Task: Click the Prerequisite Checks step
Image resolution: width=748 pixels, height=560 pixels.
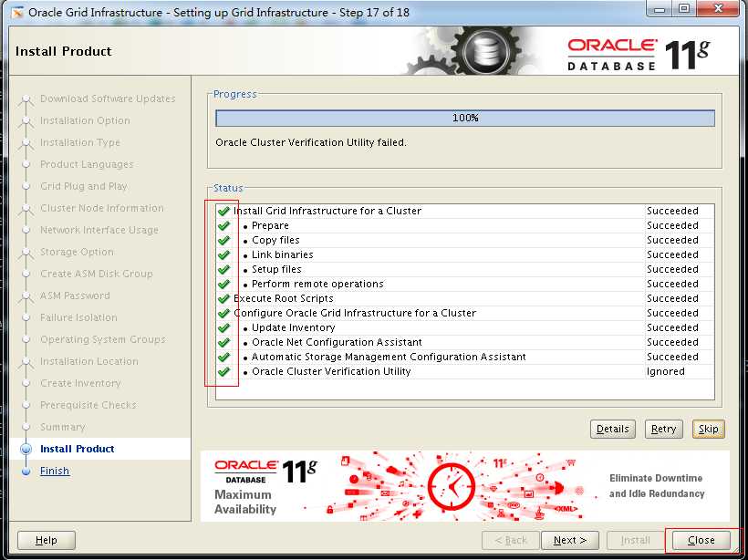Action: 88,405
